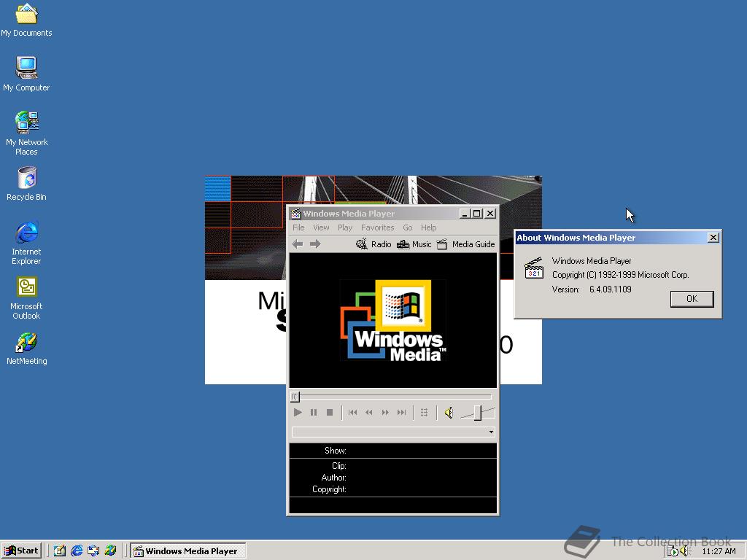Click Internet Explorer in Quick Launch

77,551
